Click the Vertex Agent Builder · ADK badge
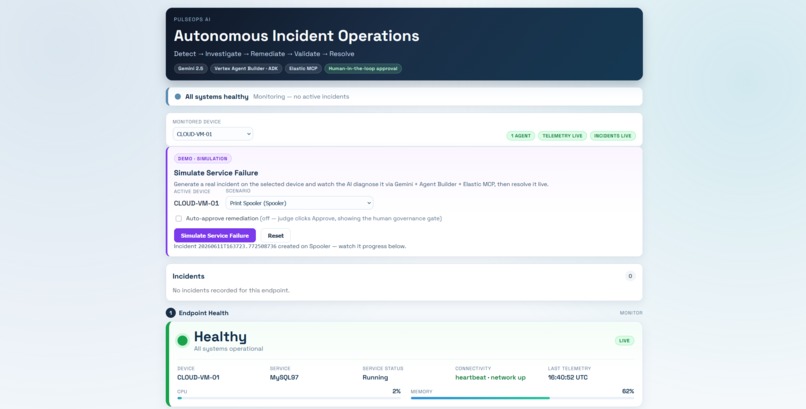 (246, 68)
